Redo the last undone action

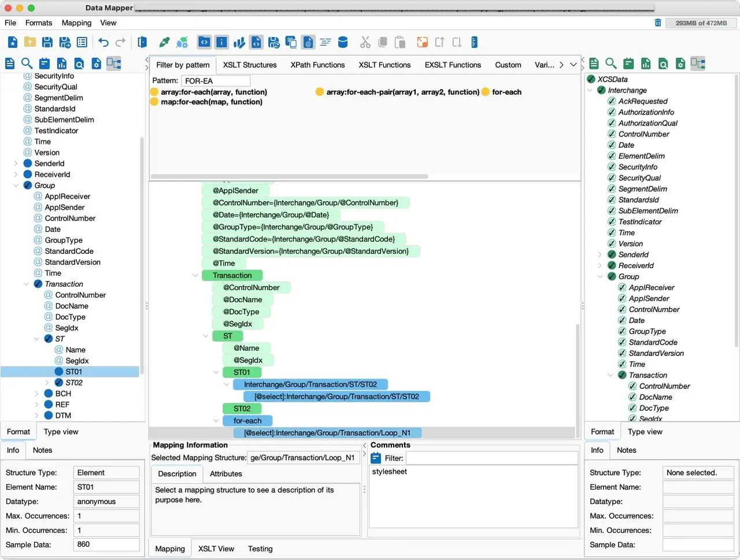(x=120, y=42)
